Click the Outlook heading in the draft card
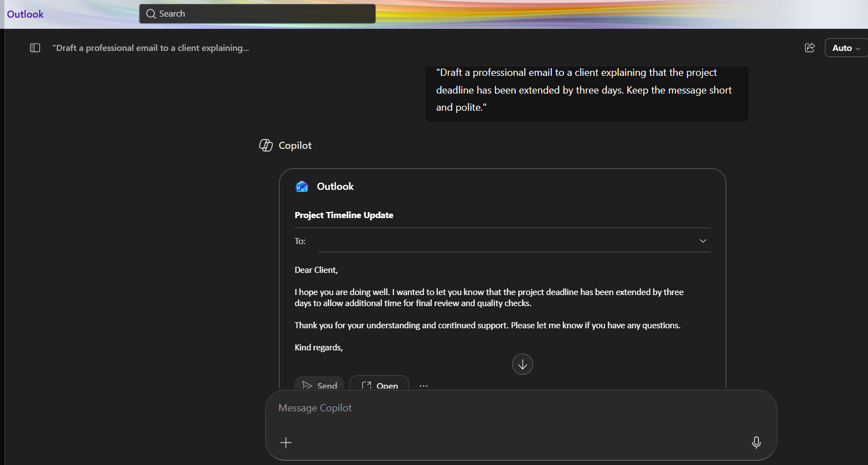 point(335,187)
